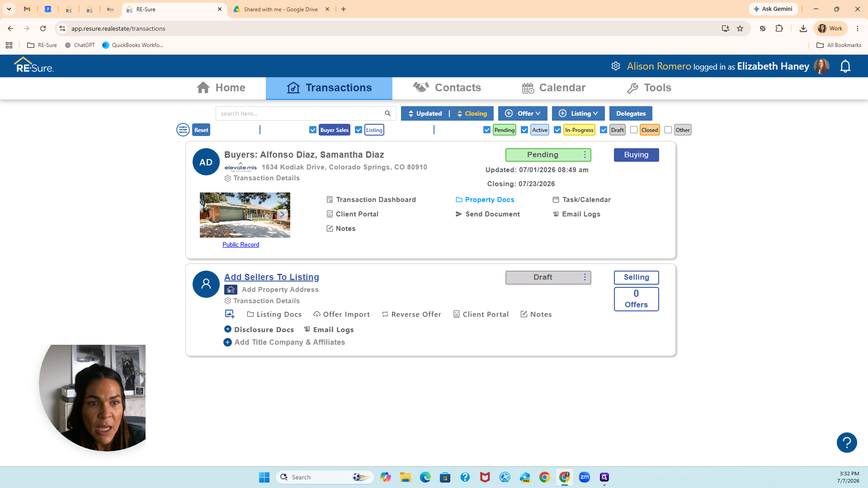868x488 pixels.
Task: Reload the page
Action: [x=43, y=28]
